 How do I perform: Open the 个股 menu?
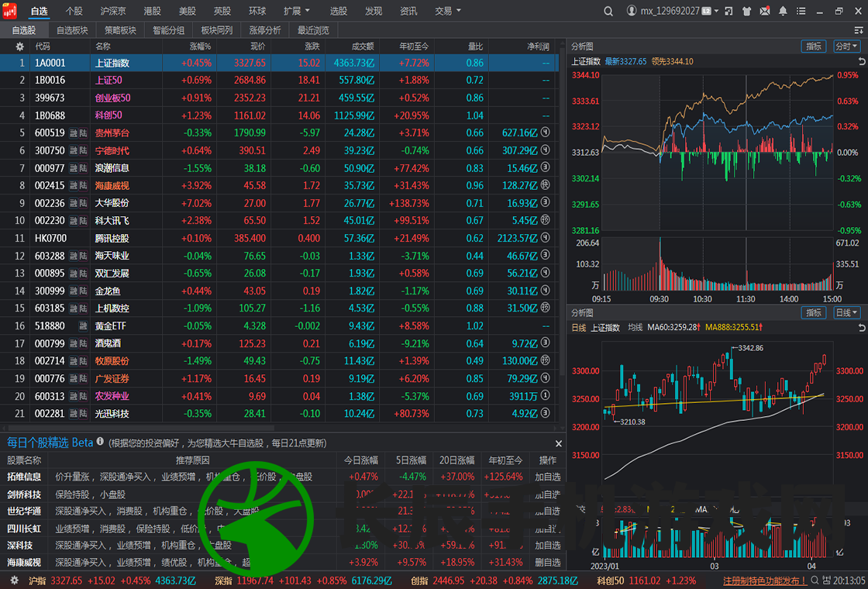coord(74,11)
